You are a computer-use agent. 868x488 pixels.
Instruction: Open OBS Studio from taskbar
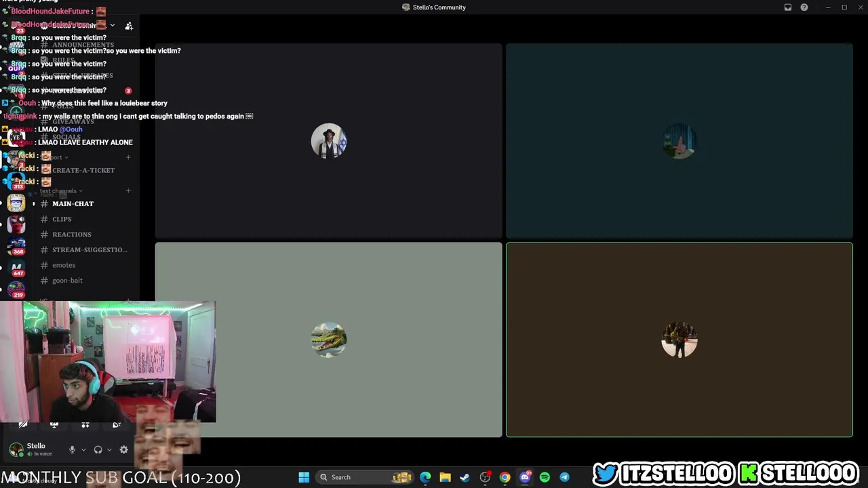click(x=485, y=477)
